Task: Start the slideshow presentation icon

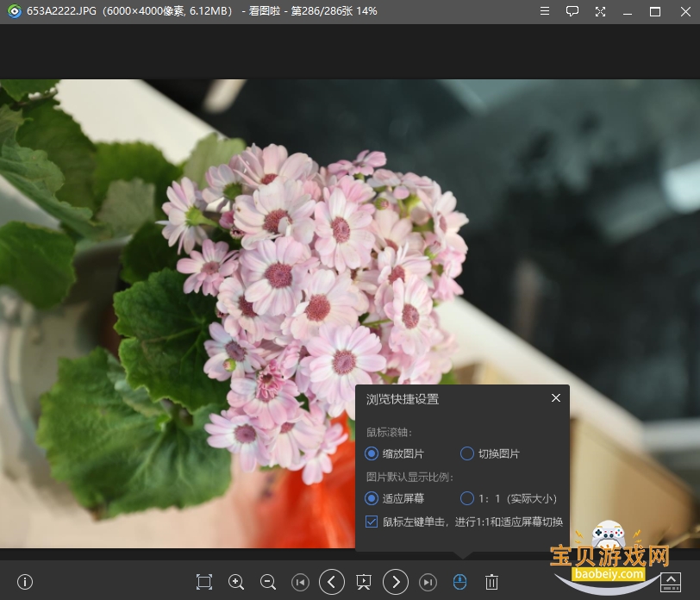Action: (x=364, y=582)
